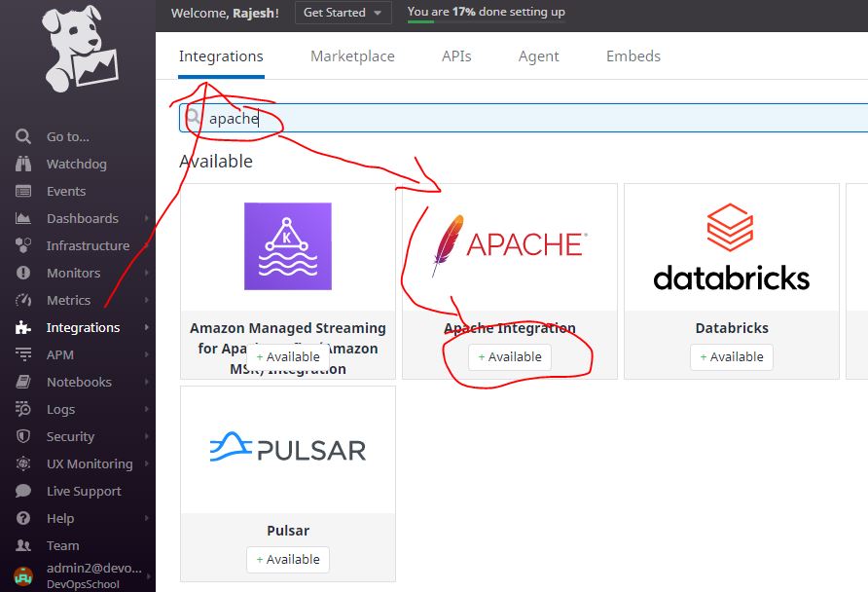Click the Datadog dog logo

(78, 54)
